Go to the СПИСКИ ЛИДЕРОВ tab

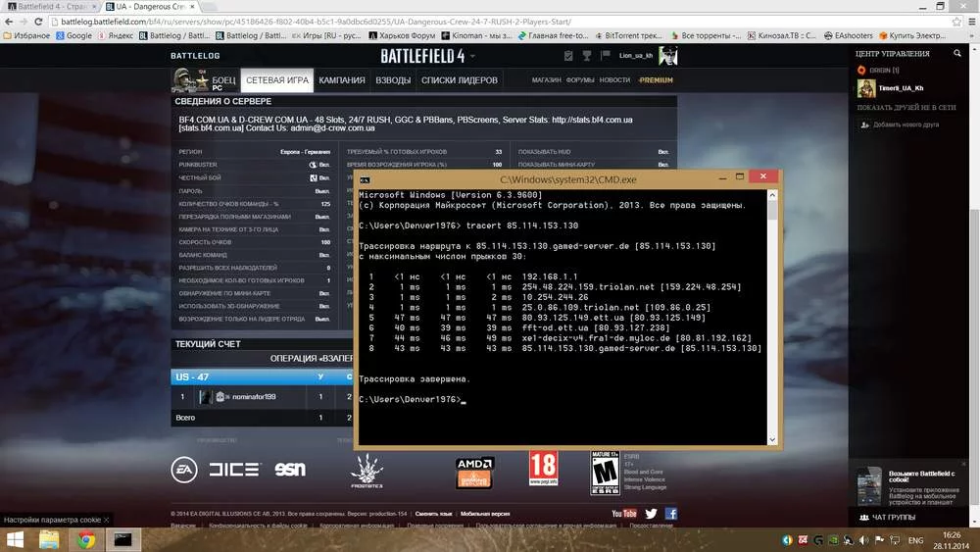[x=460, y=80]
